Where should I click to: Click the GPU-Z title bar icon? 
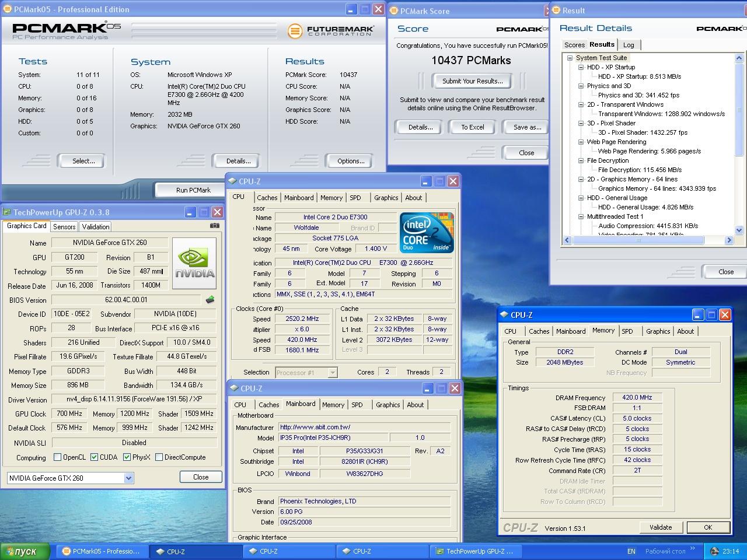(x=7, y=212)
